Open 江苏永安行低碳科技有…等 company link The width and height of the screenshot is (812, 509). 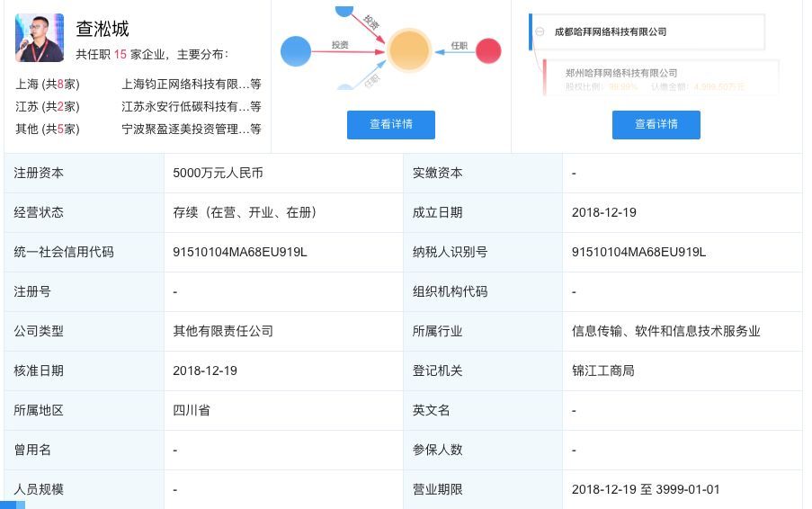[x=192, y=107]
